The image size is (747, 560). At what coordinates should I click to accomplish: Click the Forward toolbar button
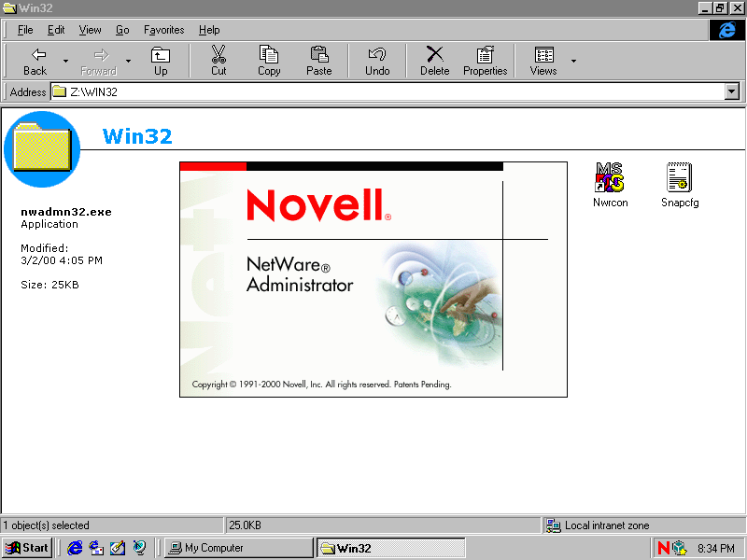point(99,62)
